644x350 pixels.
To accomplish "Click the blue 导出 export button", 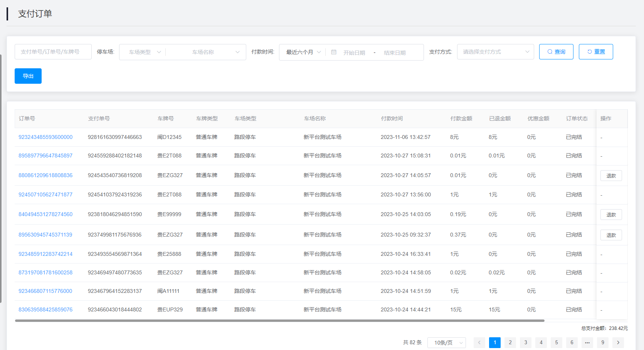I will 28,76.
